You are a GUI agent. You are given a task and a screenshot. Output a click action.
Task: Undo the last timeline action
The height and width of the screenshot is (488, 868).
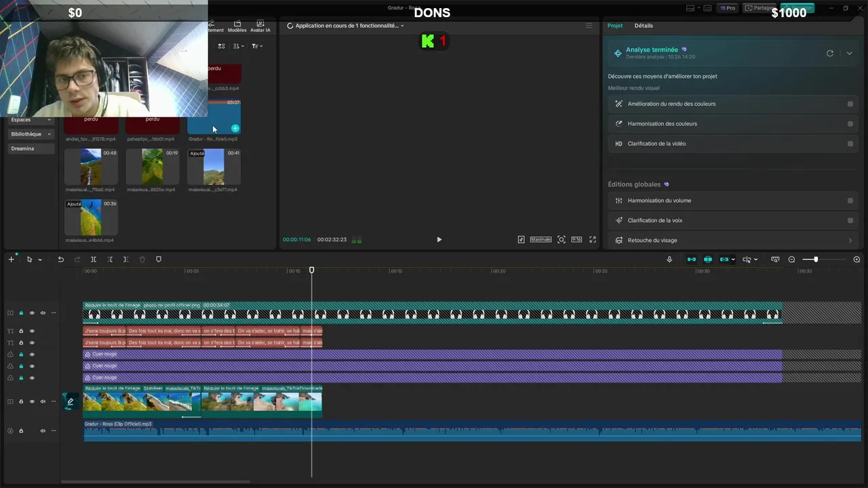tap(60, 260)
